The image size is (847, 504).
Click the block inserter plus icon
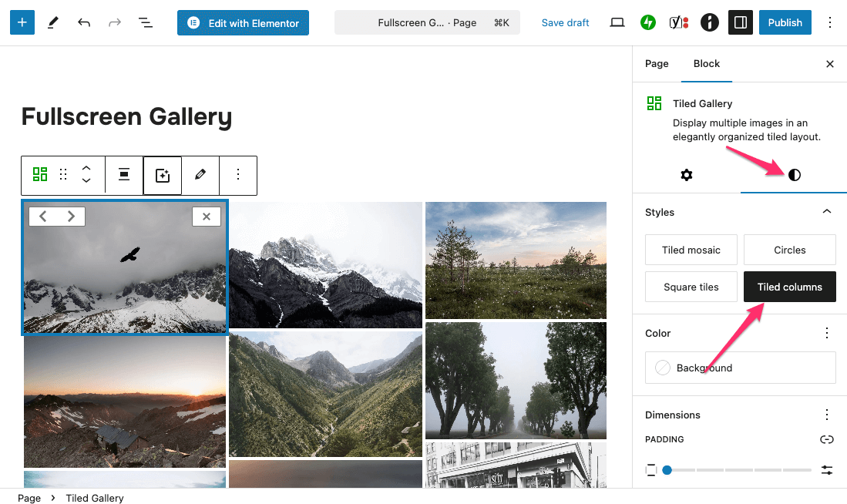click(x=22, y=22)
